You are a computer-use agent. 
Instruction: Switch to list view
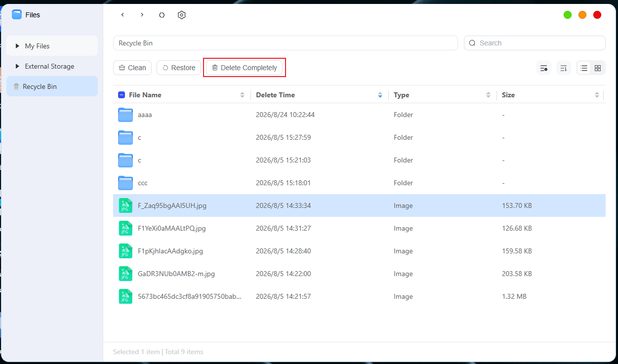point(584,68)
